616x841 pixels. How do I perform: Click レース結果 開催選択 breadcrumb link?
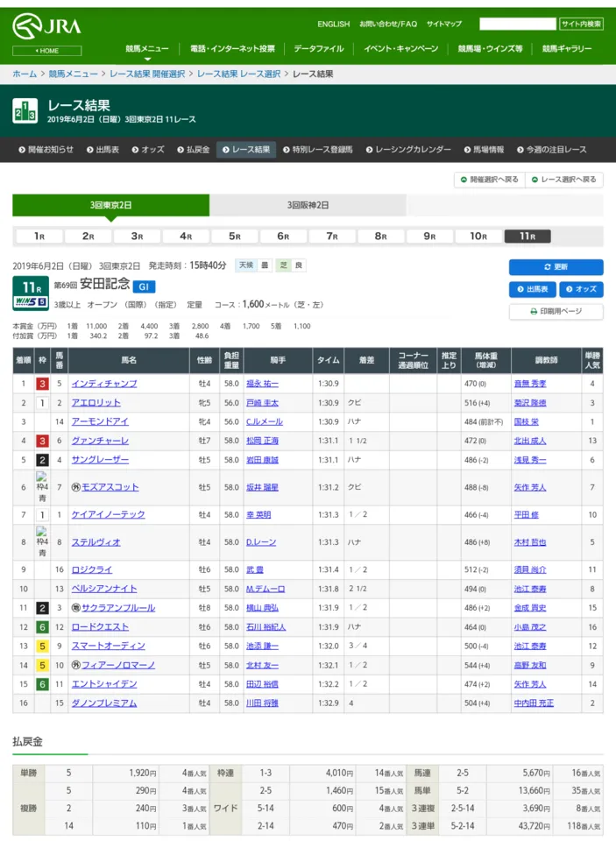coord(147,74)
